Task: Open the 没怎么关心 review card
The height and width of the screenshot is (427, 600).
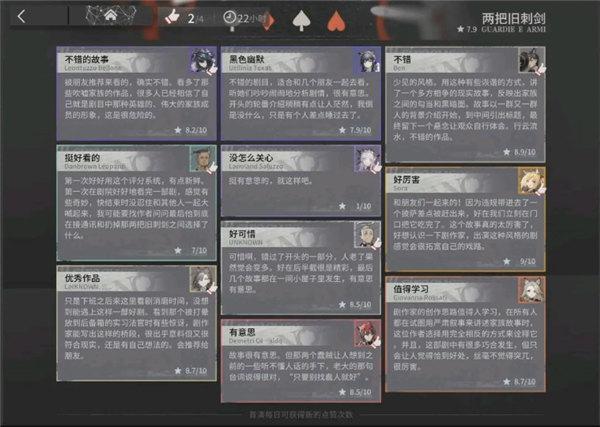Action: point(301,180)
